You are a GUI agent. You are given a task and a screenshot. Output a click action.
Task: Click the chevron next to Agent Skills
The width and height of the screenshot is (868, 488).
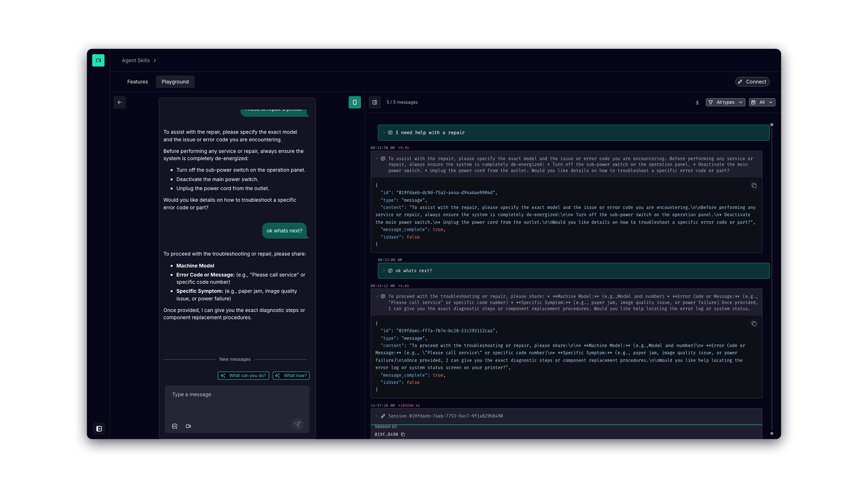pos(155,60)
